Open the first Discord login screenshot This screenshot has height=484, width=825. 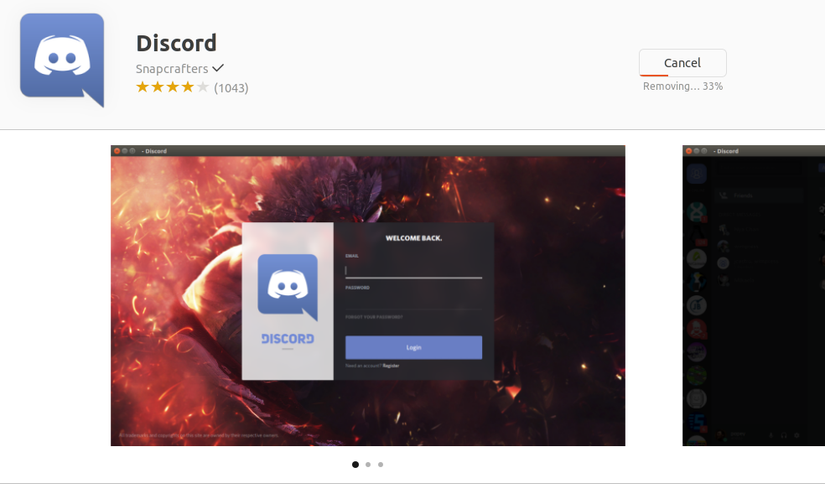[x=368, y=296]
